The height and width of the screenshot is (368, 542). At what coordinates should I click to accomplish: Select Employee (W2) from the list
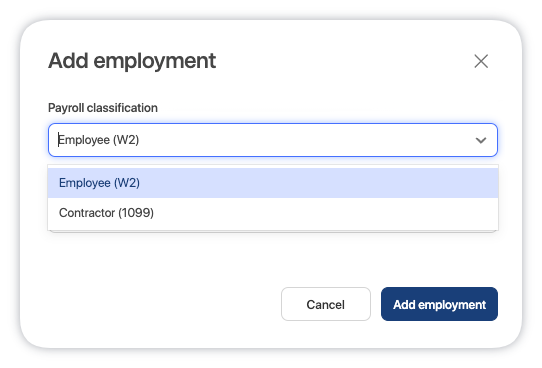tap(273, 183)
